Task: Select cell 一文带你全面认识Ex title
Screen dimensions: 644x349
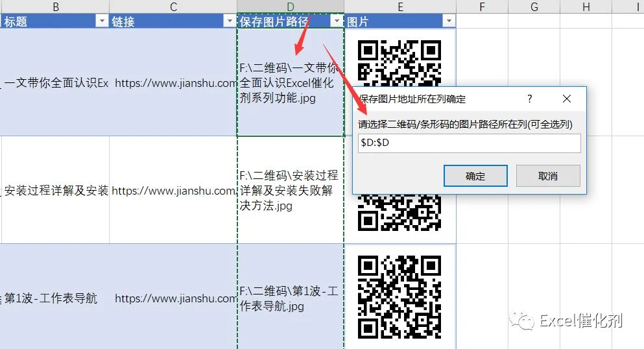Action: click(x=55, y=82)
